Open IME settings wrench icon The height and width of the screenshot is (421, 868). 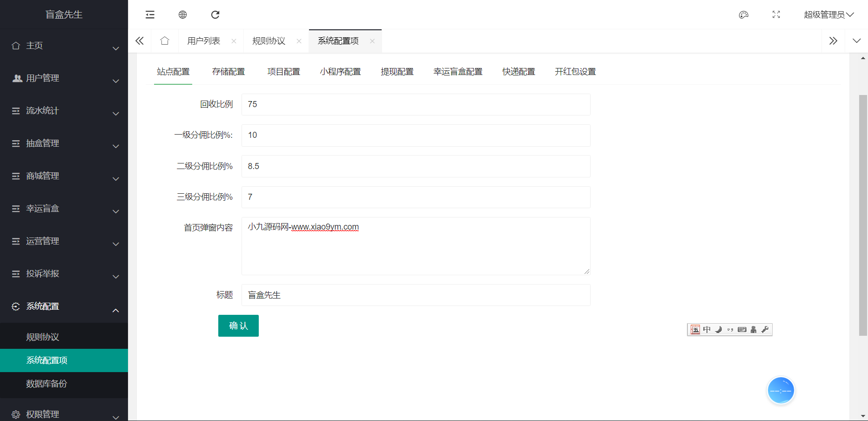[x=765, y=330]
